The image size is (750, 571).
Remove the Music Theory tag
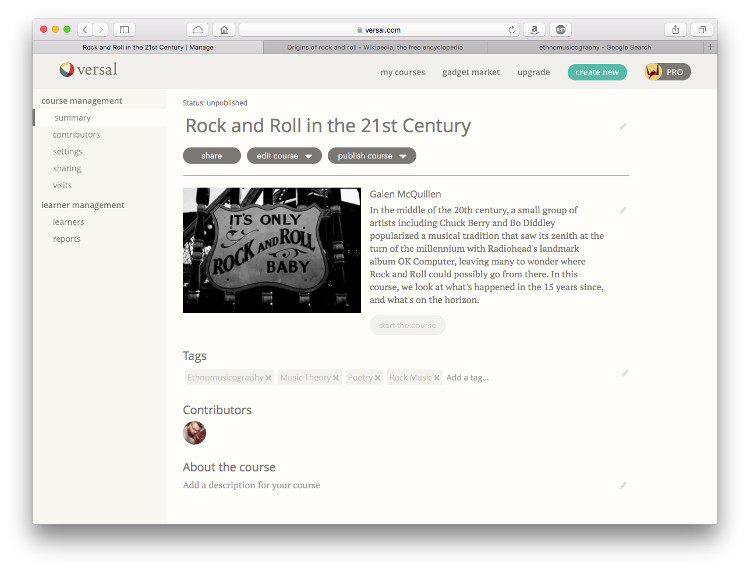click(x=336, y=378)
